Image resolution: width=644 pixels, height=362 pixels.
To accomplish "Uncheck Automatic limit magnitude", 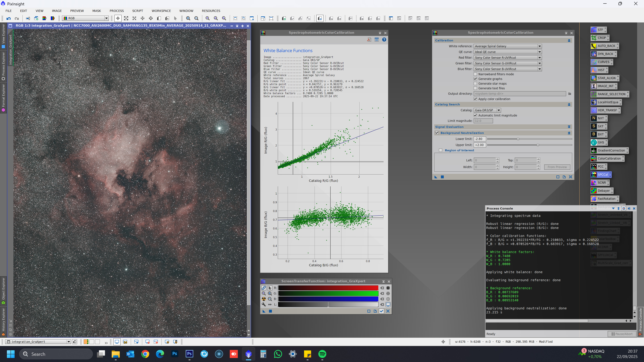I will coord(475,115).
